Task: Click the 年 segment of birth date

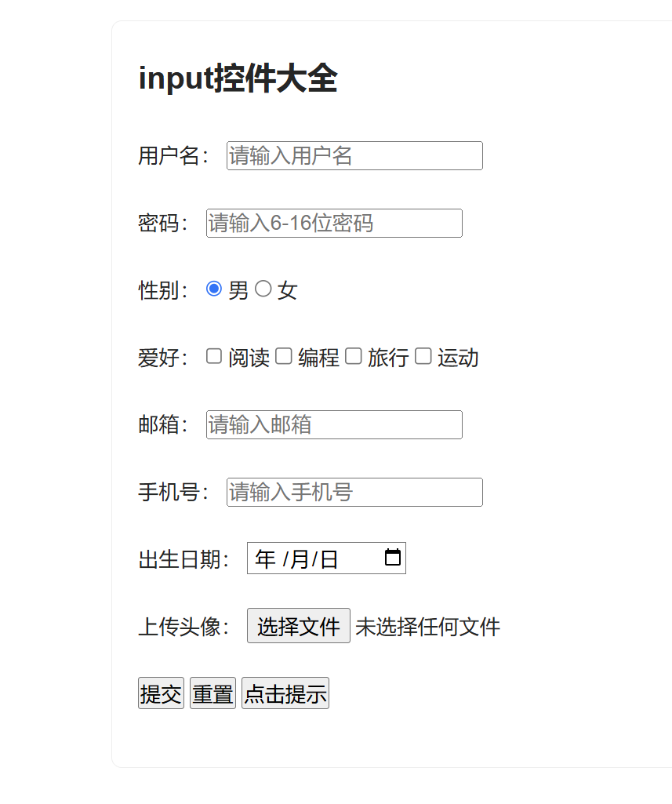Action: pos(265,559)
